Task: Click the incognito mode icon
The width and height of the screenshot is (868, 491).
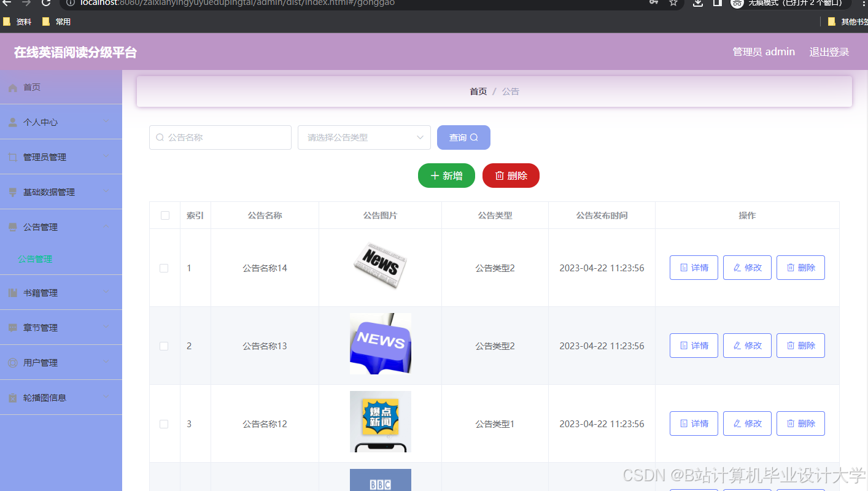Action: click(x=737, y=2)
